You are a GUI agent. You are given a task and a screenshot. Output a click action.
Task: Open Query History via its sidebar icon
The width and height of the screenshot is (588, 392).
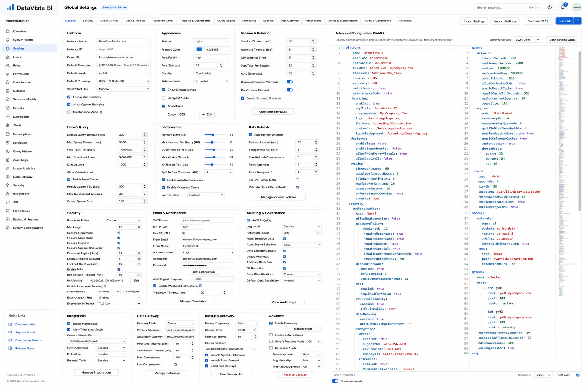click(8, 152)
